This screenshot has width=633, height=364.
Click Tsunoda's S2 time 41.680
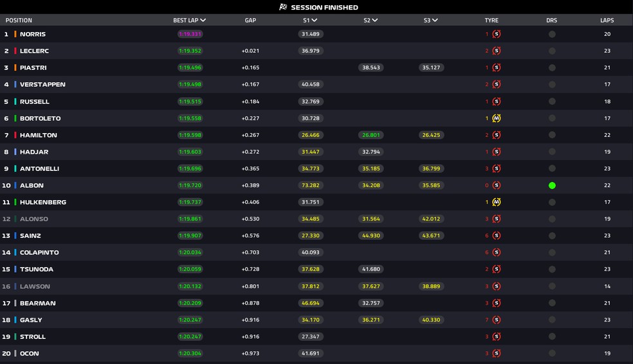point(371,269)
